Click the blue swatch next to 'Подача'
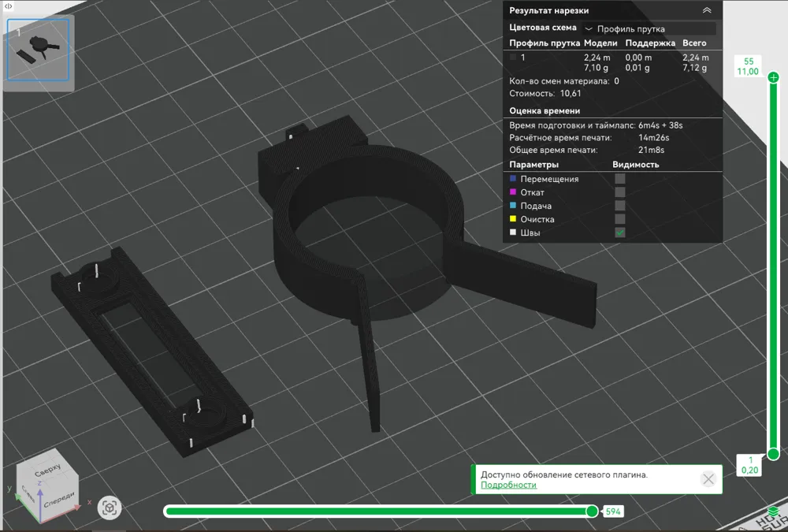The width and height of the screenshot is (788, 532). pos(514,206)
